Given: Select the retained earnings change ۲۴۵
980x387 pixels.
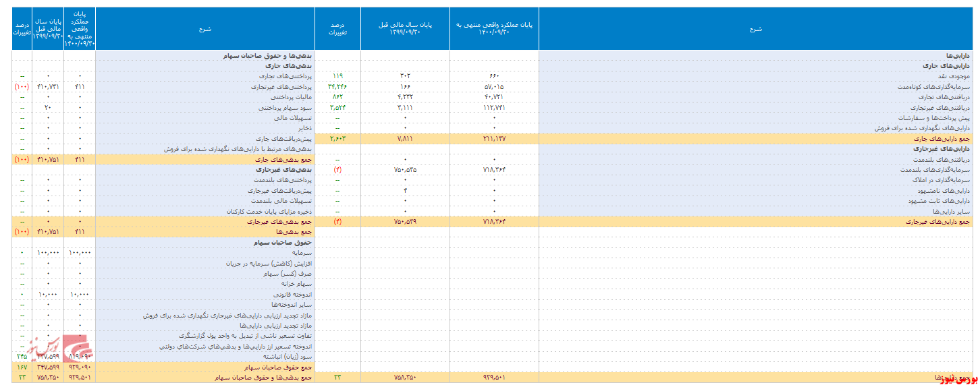Looking at the screenshot, I should point(22,355).
